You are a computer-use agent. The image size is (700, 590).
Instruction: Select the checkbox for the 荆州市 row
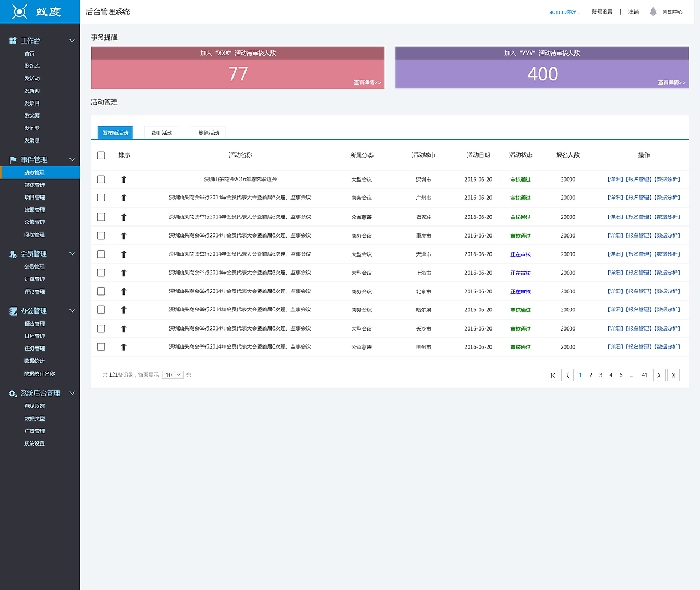(101, 347)
